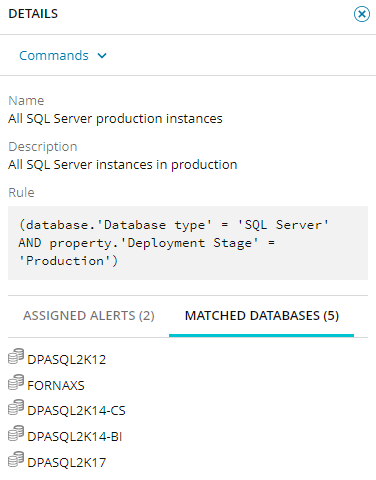Switch to the Assigned Alerts tab
This screenshot has width=376, height=480.
click(89, 315)
